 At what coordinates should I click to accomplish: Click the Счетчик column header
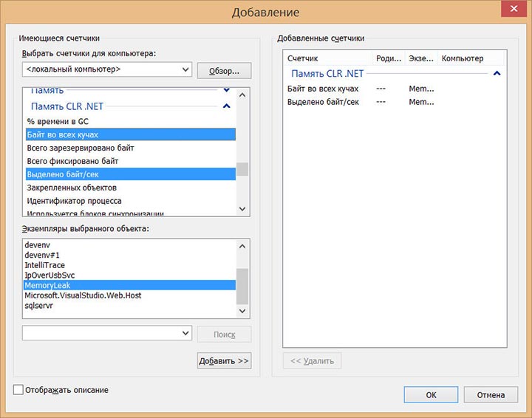(328, 58)
